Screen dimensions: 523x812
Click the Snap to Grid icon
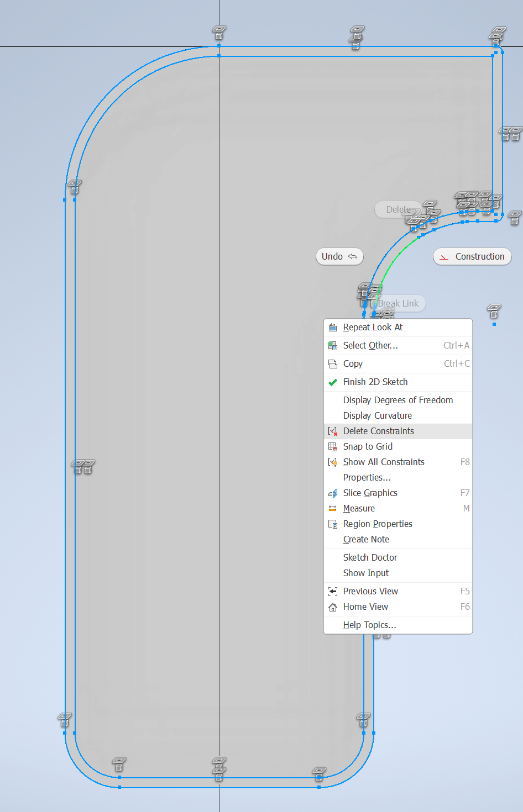[333, 447]
